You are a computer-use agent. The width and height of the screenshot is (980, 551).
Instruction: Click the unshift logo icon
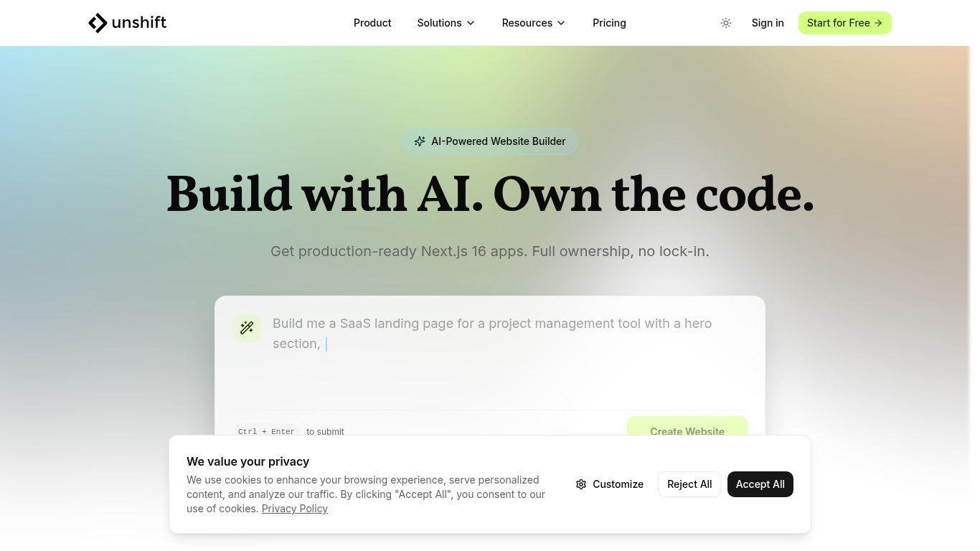[98, 23]
